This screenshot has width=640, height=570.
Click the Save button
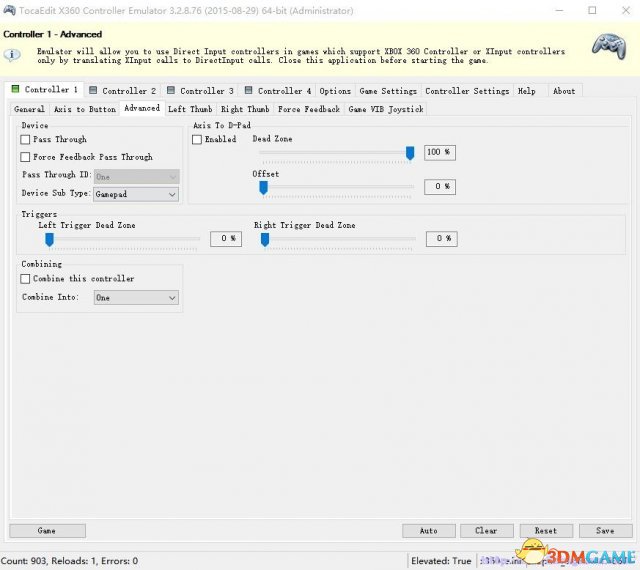tap(605, 531)
